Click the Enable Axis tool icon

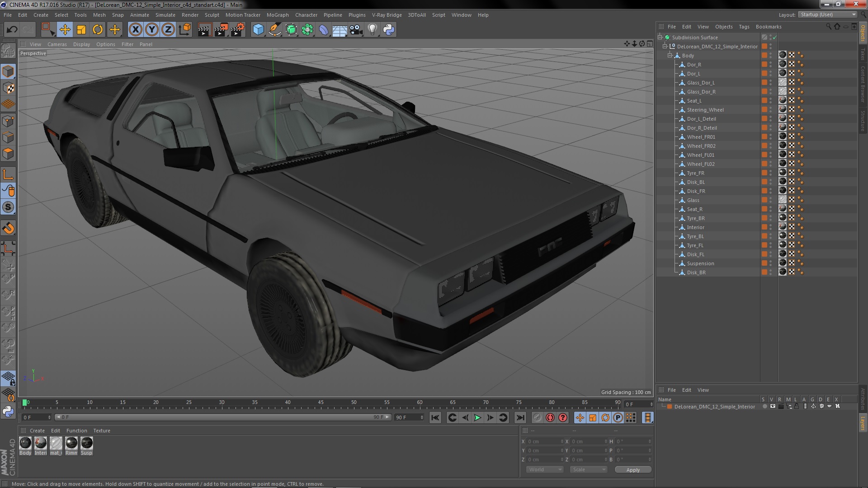click(x=8, y=174)
